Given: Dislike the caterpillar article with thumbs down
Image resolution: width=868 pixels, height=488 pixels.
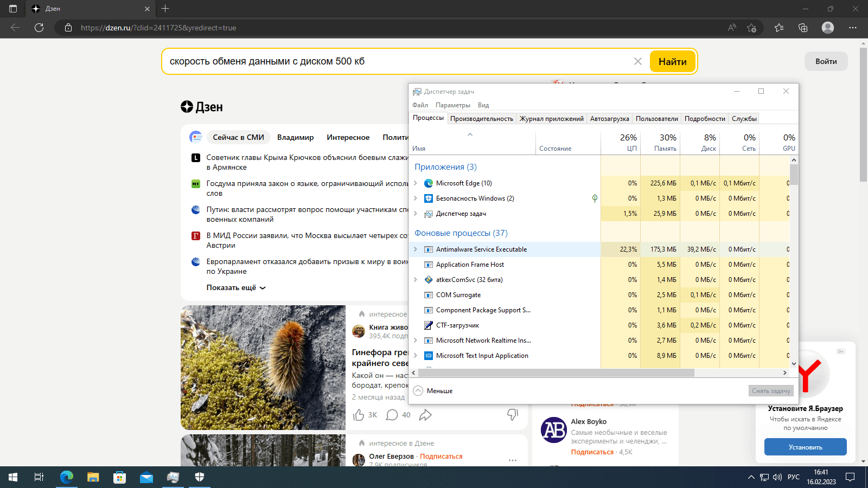Looking at the screenshot, I should 513,415.
